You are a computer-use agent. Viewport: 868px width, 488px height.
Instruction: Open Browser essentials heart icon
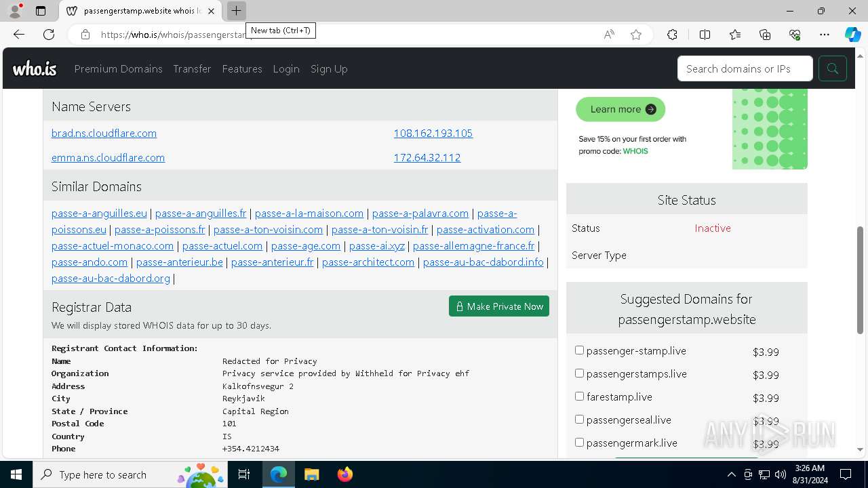coord(795,35)
